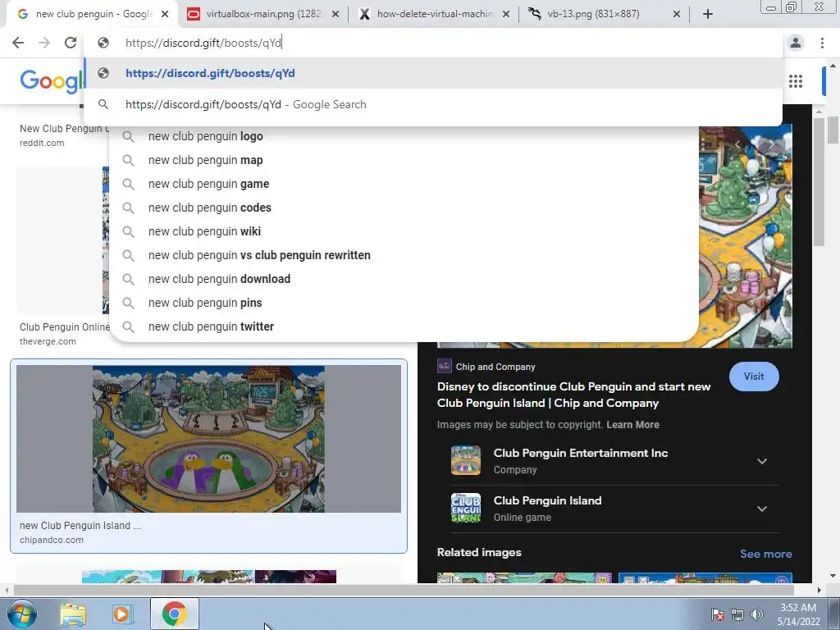
Task: Open the 'Learn More' copyright link
Action: point(632,425)
